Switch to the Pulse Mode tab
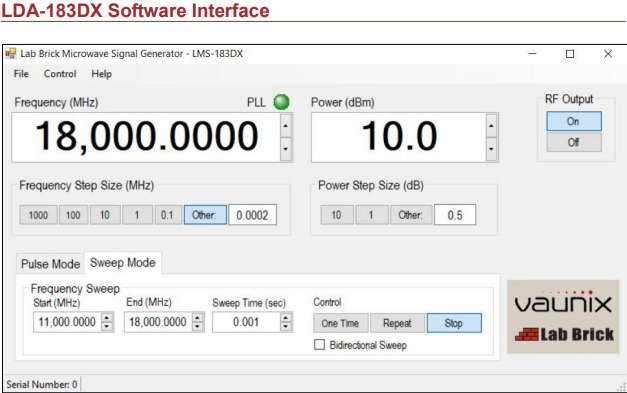This screenshot has width=627, height=393. point(50,264)
